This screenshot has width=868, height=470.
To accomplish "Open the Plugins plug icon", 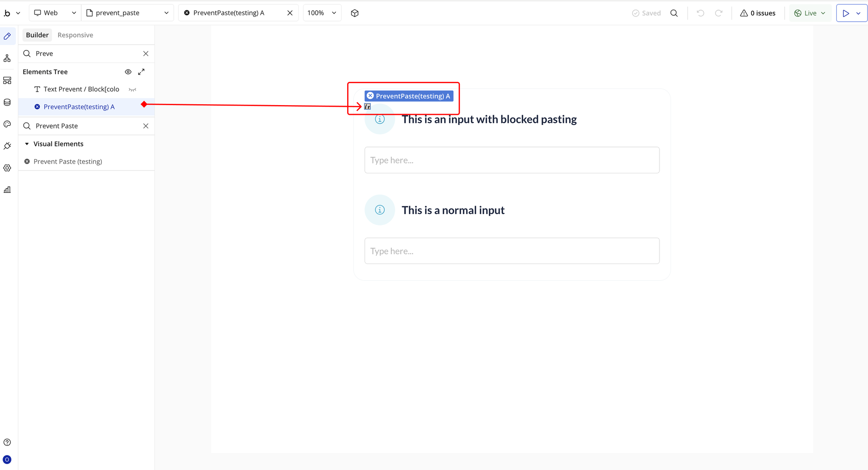I will [7, 146].
